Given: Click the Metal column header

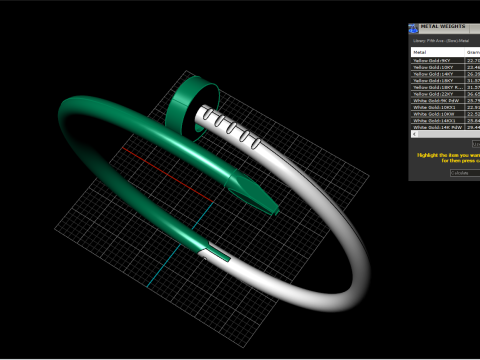Looking at the screenshot, I should click(x=438, y=52).
